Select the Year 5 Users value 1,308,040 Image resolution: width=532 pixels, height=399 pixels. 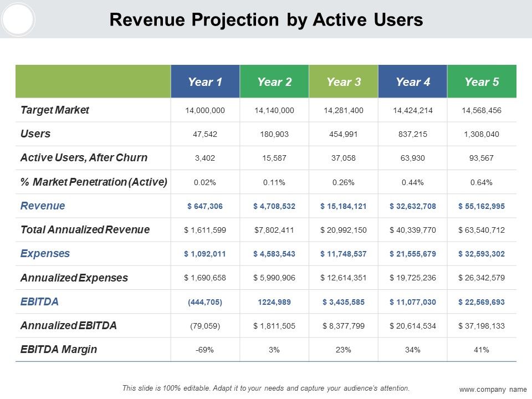coord(482,134)
